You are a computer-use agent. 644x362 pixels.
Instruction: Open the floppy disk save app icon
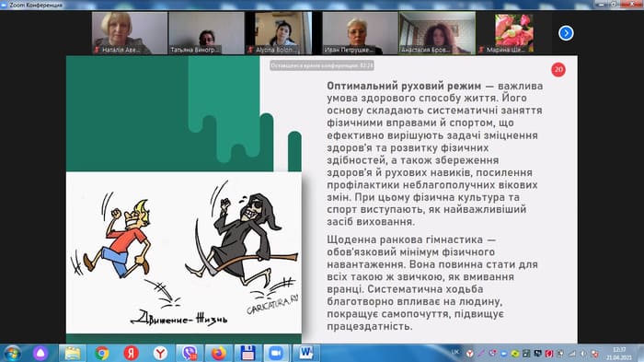click(x=247, y=353)
